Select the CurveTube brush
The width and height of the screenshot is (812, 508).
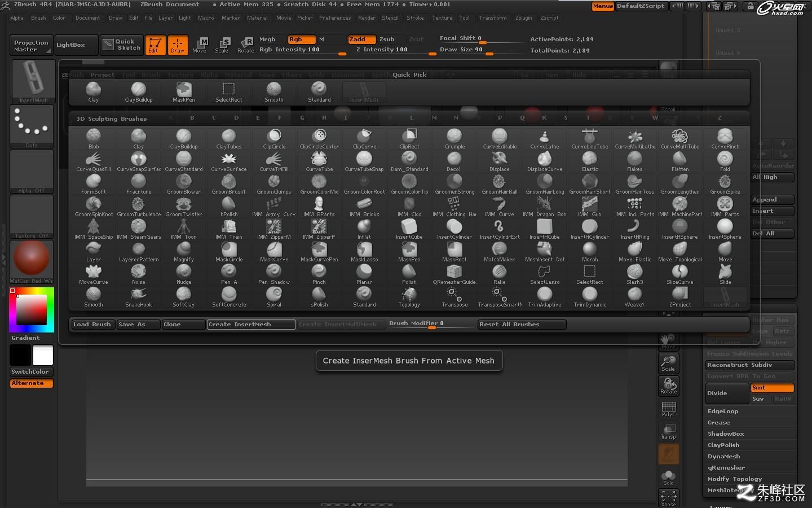pyautogui.click(x=319, y=161)
